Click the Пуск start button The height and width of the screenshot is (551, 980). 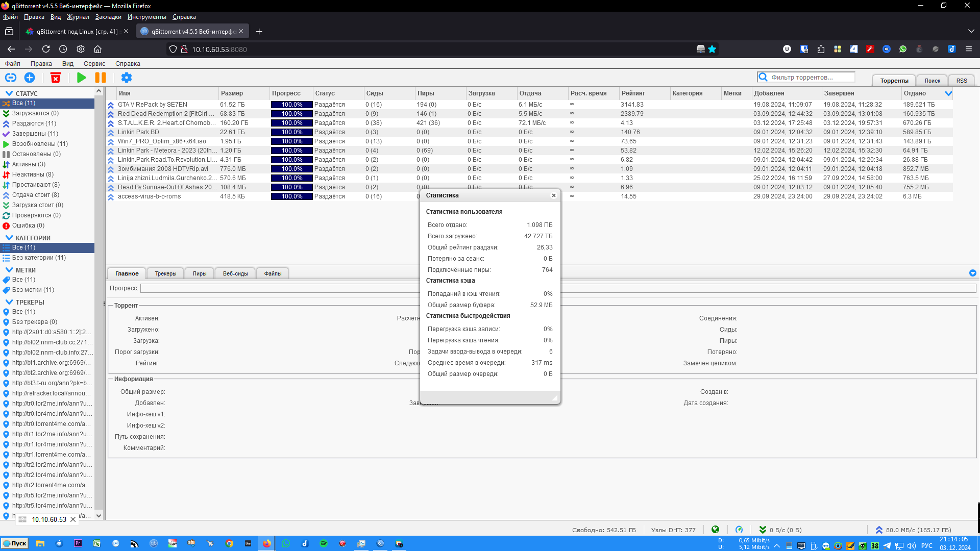pyautogui.click(x=14, y=543)
